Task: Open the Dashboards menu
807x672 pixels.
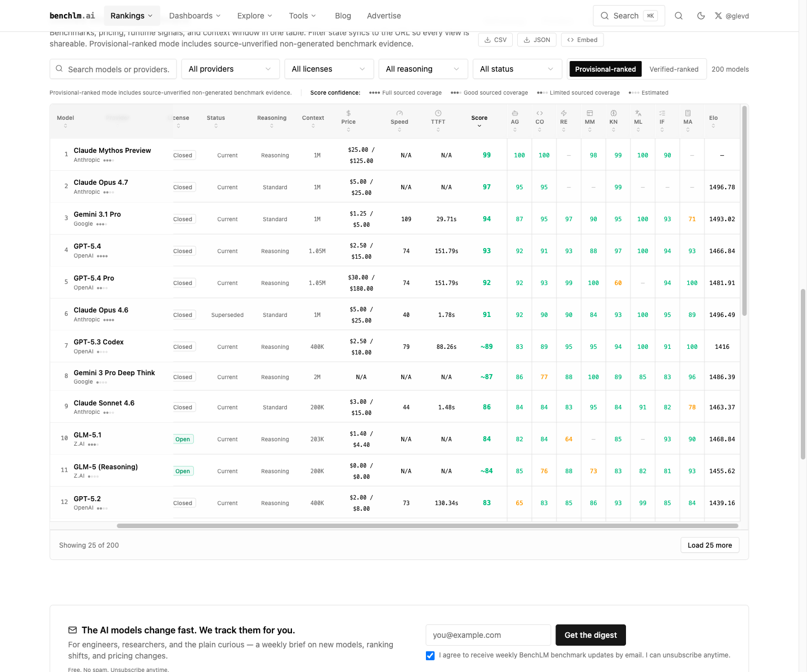Action: 194,16
